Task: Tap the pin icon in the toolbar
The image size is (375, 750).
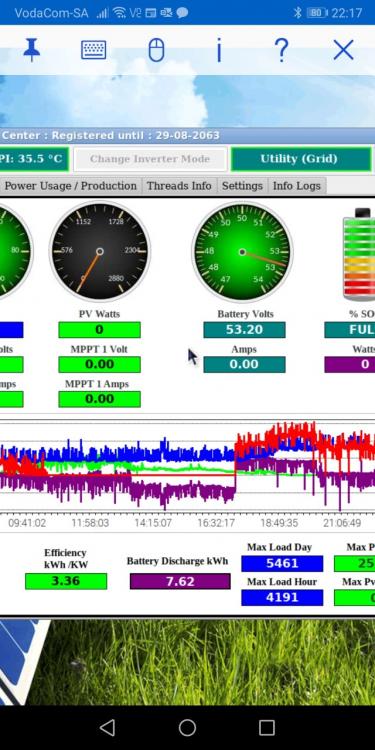Action: [x=32, y=50]
